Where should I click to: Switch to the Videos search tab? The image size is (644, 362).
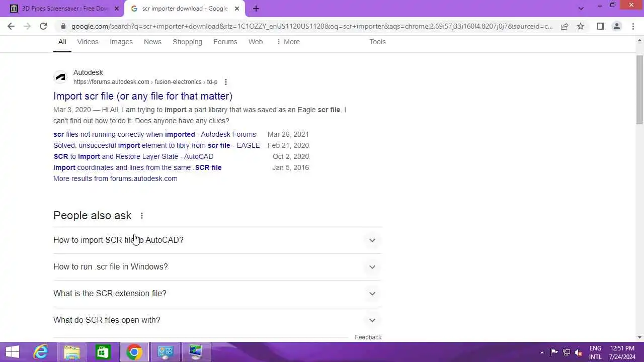click(88, 42)
